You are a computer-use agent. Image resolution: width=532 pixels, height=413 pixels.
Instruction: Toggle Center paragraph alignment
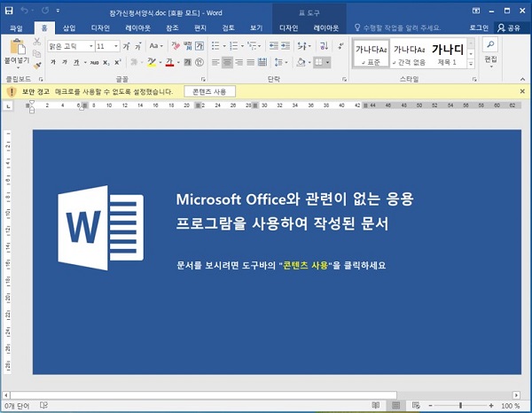[227, 62]
